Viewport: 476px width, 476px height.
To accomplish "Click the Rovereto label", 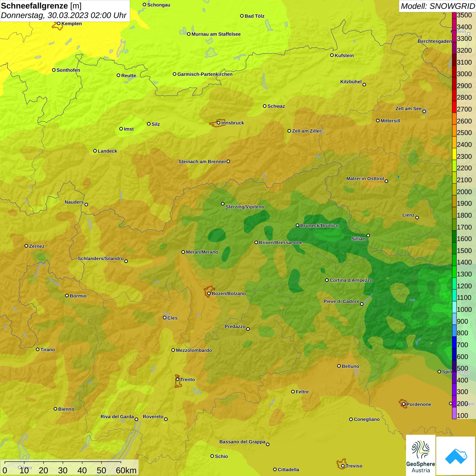I will click(x=153, y=417).
